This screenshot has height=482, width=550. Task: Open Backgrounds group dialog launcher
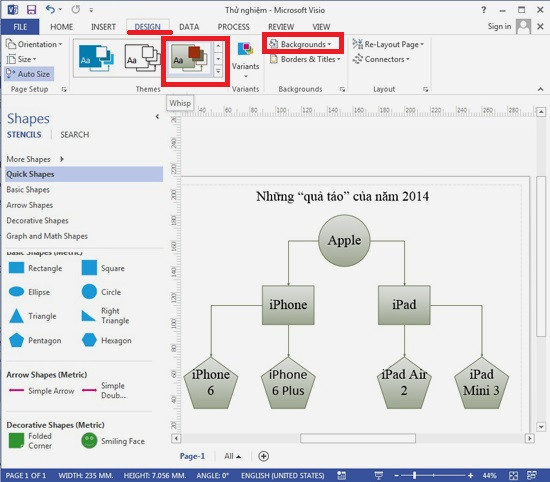(342, 89)
